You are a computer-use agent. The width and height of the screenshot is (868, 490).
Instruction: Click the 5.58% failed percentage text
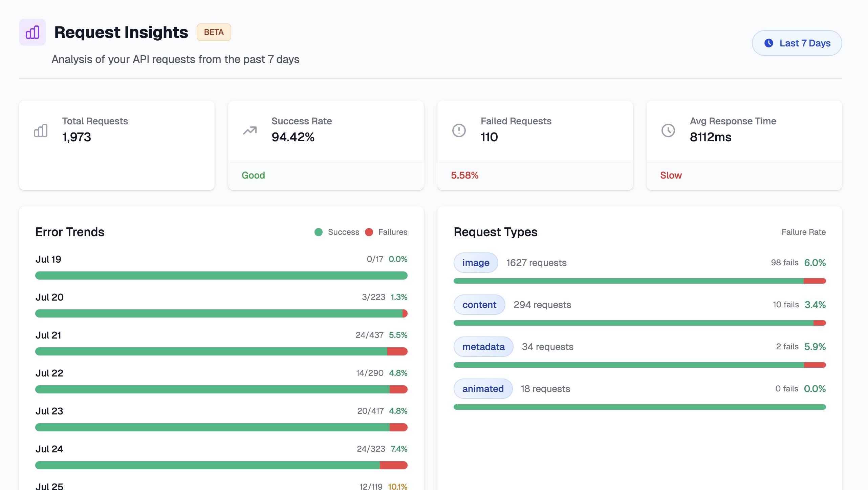464,175
